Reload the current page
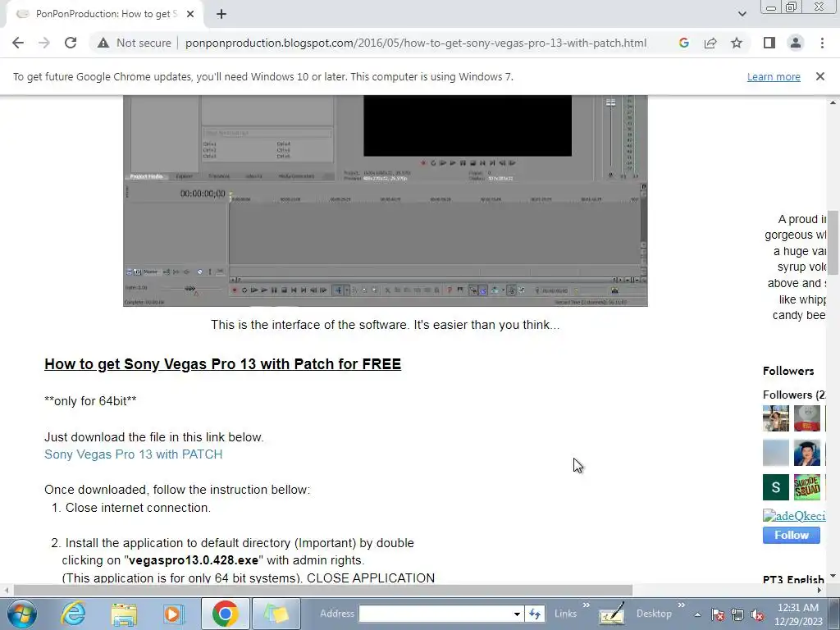This screenshot has width=840, height=630. [x=71, y=43]
